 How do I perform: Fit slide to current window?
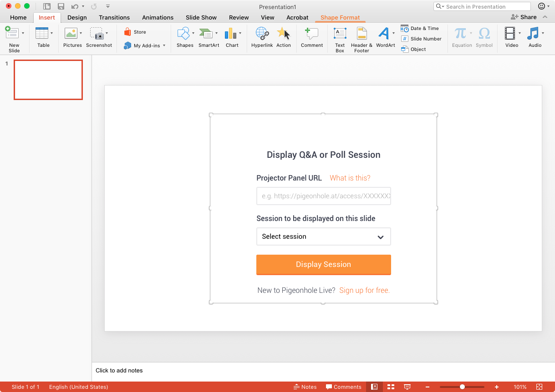pyautogui.click(x=540, y=387)
